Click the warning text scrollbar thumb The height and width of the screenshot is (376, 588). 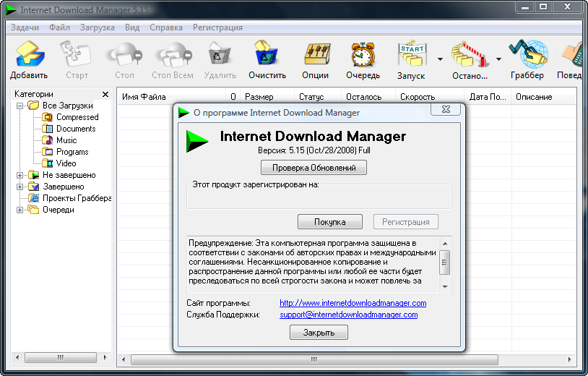click(445, 262)
